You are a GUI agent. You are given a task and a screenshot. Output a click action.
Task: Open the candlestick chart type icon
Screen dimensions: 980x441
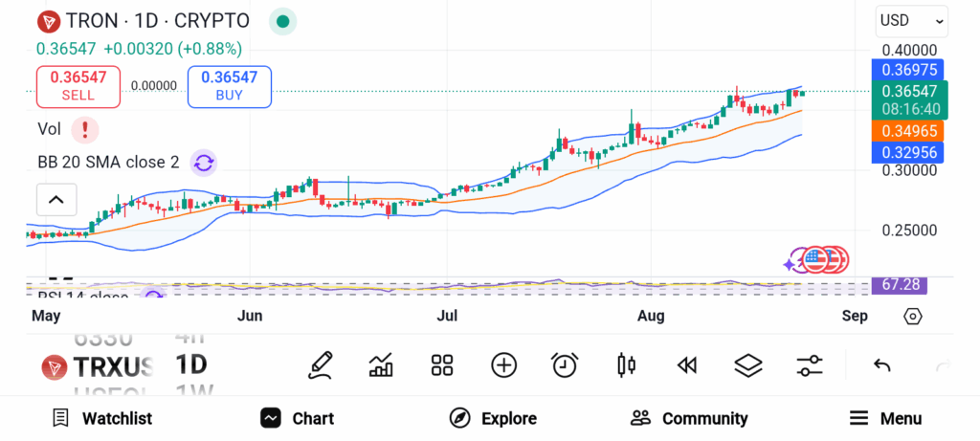point(627,364)
